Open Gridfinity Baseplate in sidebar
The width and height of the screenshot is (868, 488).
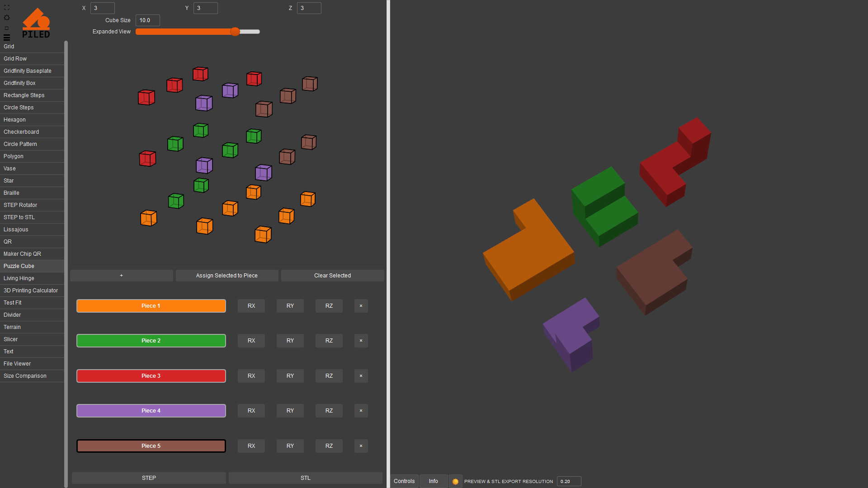[28, 71]
